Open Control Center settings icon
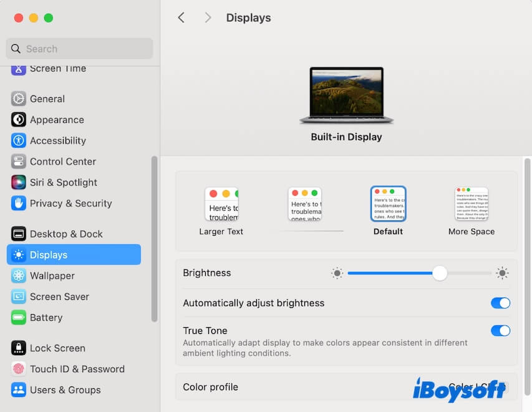The width and height of the screenshot is (532, 412). pos(19,161)
